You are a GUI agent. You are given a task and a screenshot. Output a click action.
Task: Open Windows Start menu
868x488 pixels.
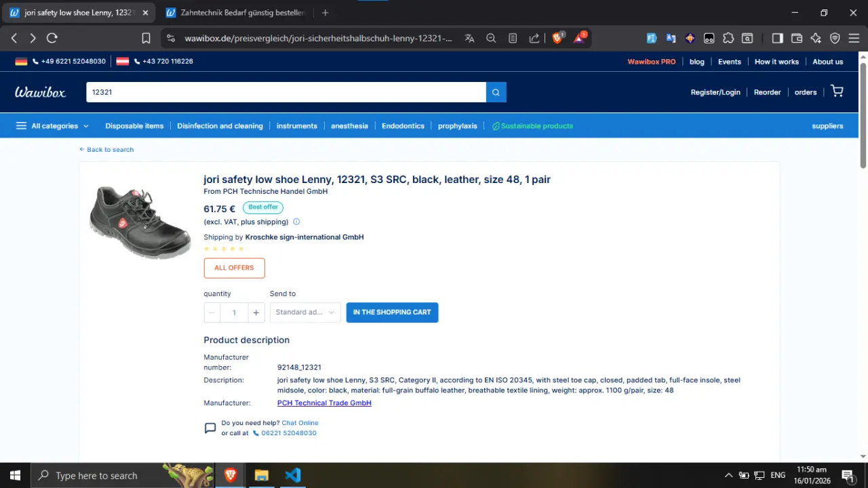click(x=15, y=475)
